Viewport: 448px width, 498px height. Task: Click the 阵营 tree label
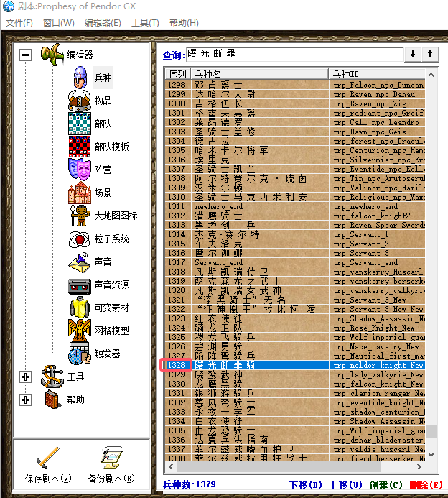coord(103,170)
